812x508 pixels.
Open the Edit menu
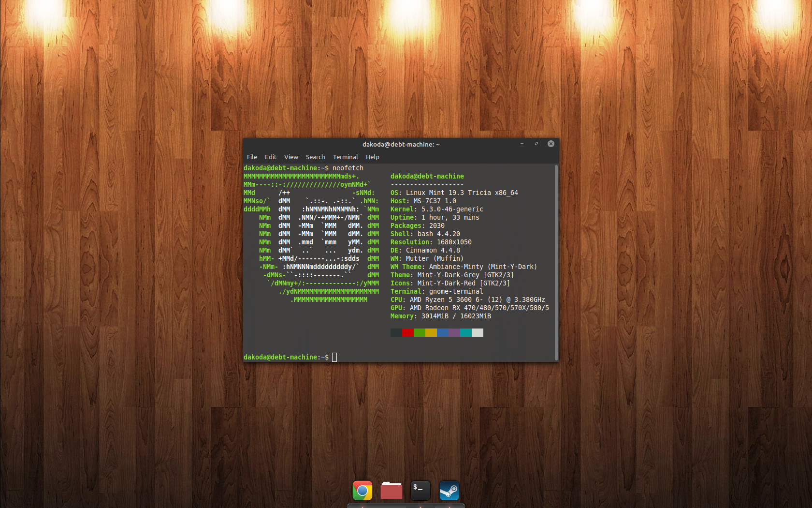point(270,157)
